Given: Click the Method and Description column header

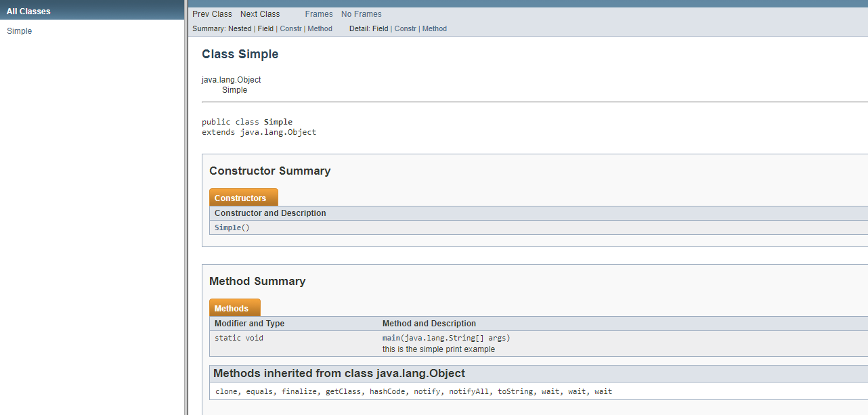Looking at the screenshot, I should [429, 324].
